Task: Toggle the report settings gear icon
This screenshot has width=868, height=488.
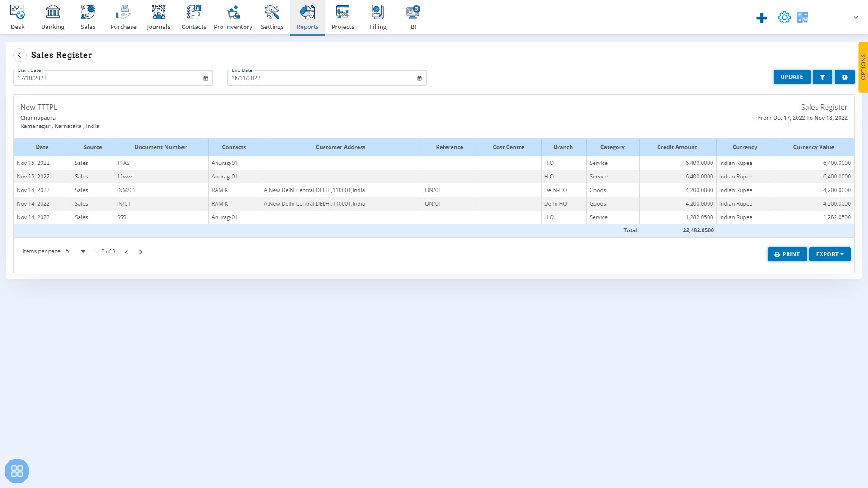Action: (845, 76)
